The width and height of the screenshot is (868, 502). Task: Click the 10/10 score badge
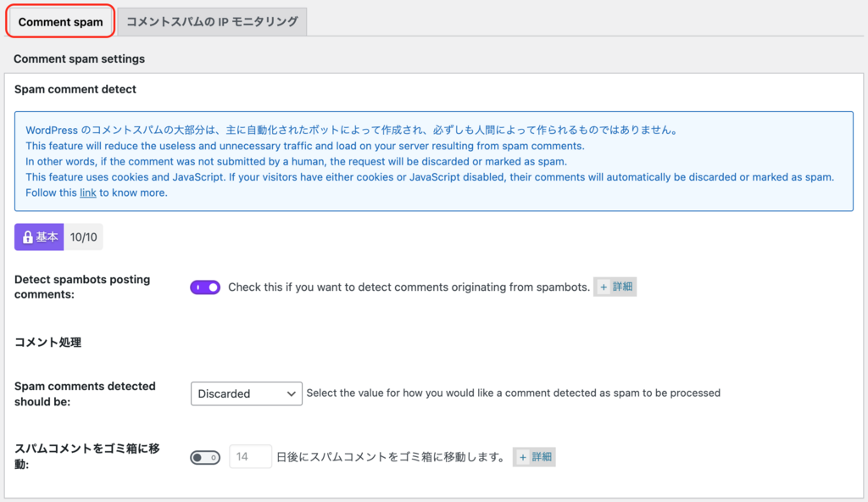(x=84, y=237)
